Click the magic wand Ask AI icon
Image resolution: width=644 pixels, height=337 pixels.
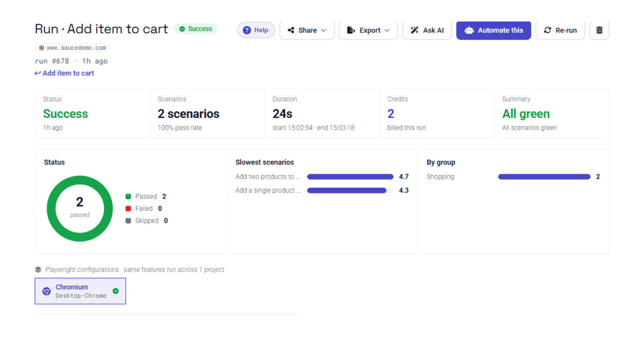[414, 30]
